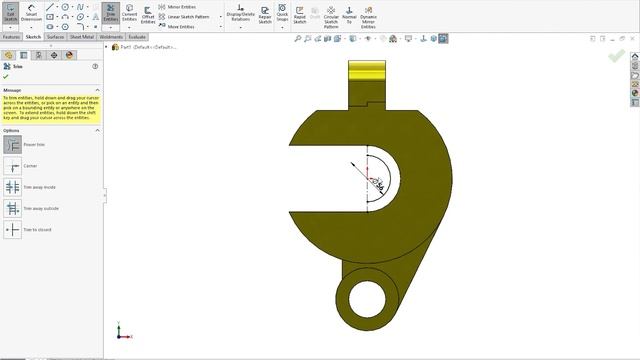
Task: Click the Normal To tool
Action: pyautogui.click(x=349, y=15)
